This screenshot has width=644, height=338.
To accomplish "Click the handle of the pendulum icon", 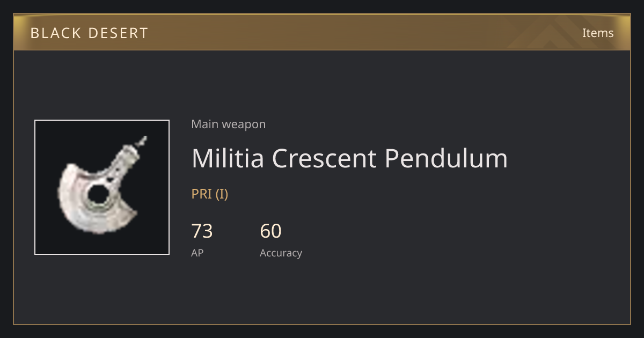I will coord(128,157).
